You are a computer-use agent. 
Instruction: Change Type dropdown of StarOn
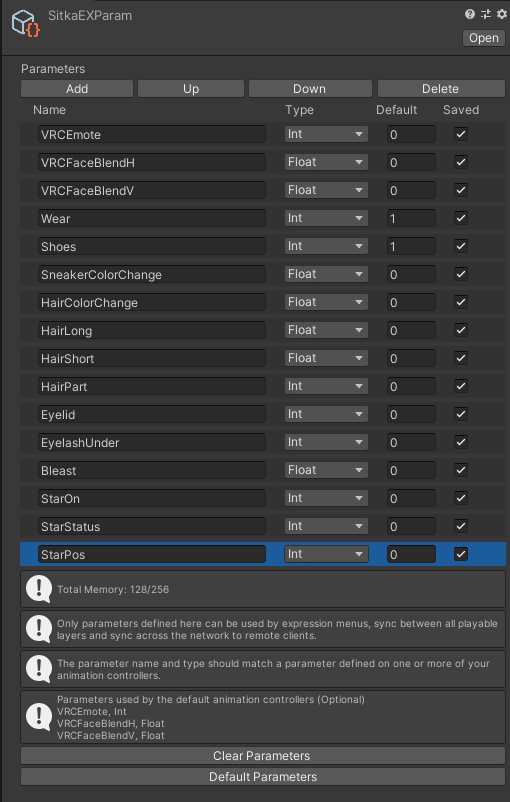click(x=326, y=498)
